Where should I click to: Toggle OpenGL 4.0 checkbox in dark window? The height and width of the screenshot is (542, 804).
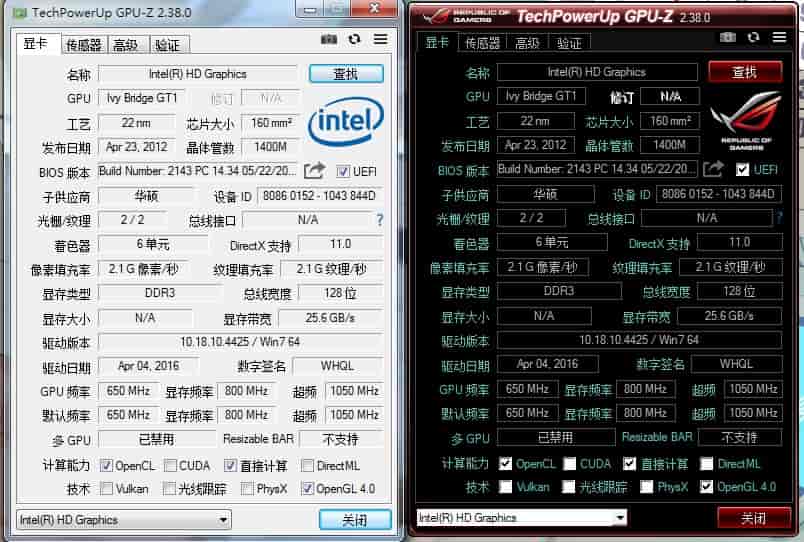[707, 487]
